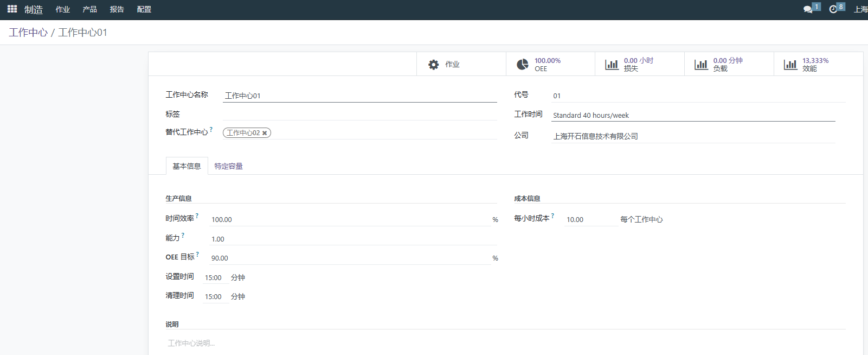This screenshot has width=868, height=355.
Task: View the 0.00 小时 损失 statistics
Action: [640, 64]
